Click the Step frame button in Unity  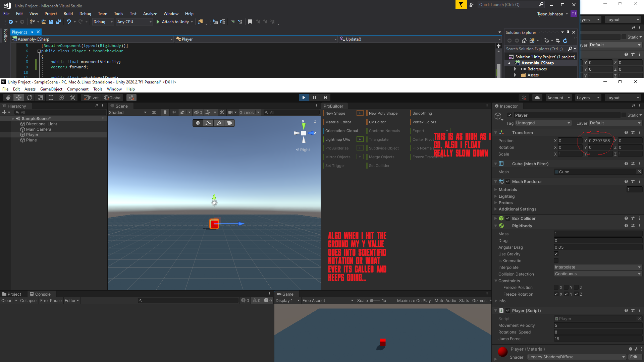click(x=325, y=98)
